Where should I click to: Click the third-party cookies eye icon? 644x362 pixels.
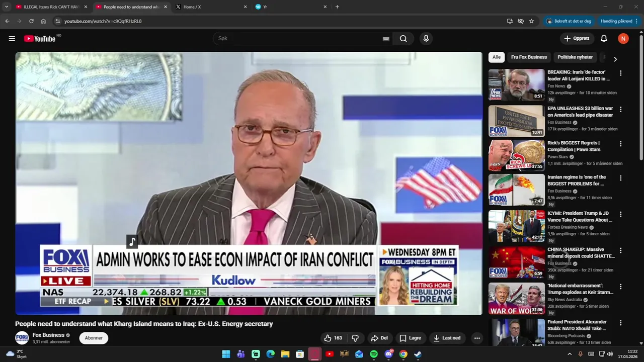[x=521, y=21]
